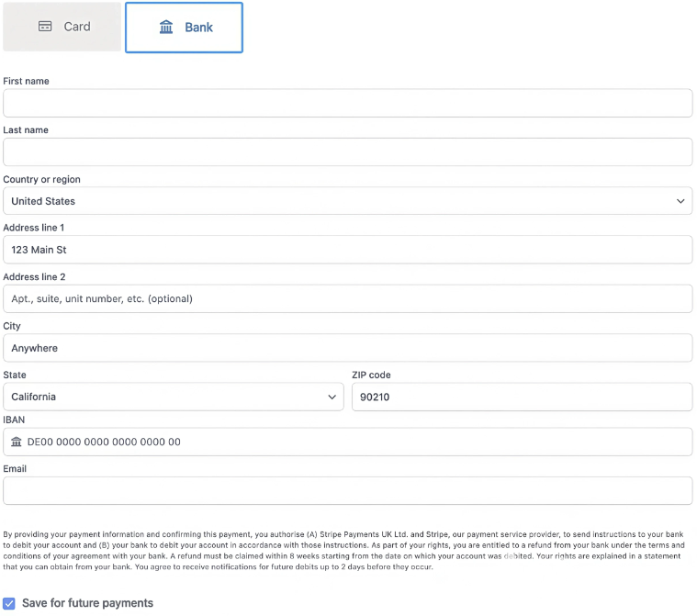Edit Address line 1 field
Image resolution: width=697 pixels, height=616 pixels.
click(x=348, y=250)
